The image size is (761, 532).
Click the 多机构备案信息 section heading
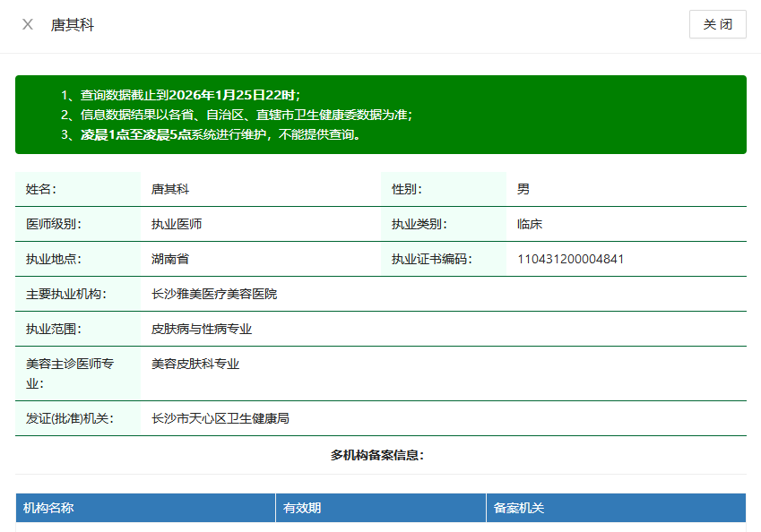[377, 455]
